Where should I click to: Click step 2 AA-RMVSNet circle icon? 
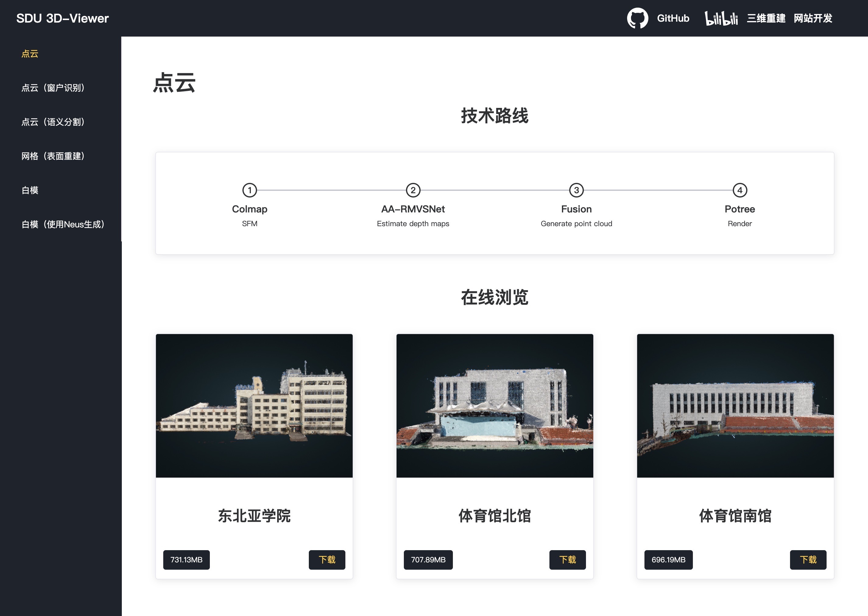[413, 190]
